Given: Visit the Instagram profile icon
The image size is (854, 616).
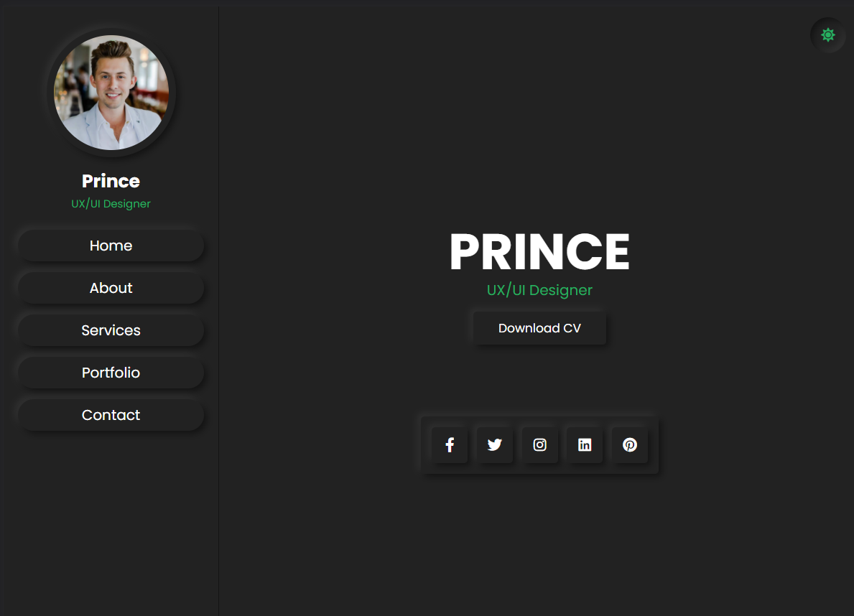Looking at the screenshot, I should (x=539, y=445).
